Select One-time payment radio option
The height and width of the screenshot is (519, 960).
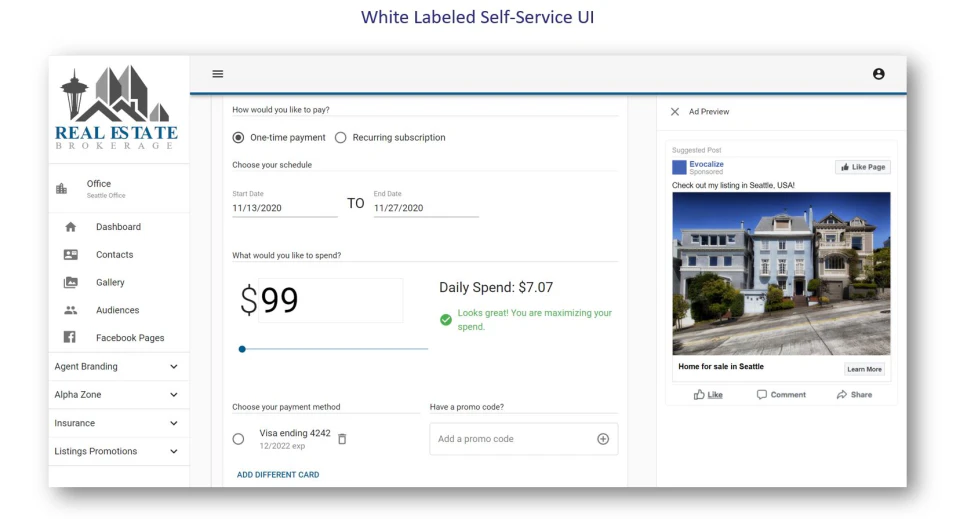pyautogui.click(x=238, y=138)
